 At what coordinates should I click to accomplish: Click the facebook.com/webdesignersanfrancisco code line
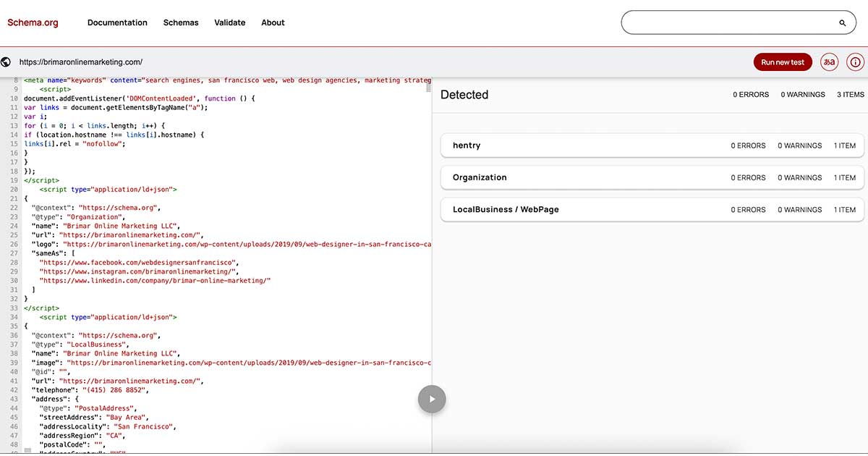139,262
